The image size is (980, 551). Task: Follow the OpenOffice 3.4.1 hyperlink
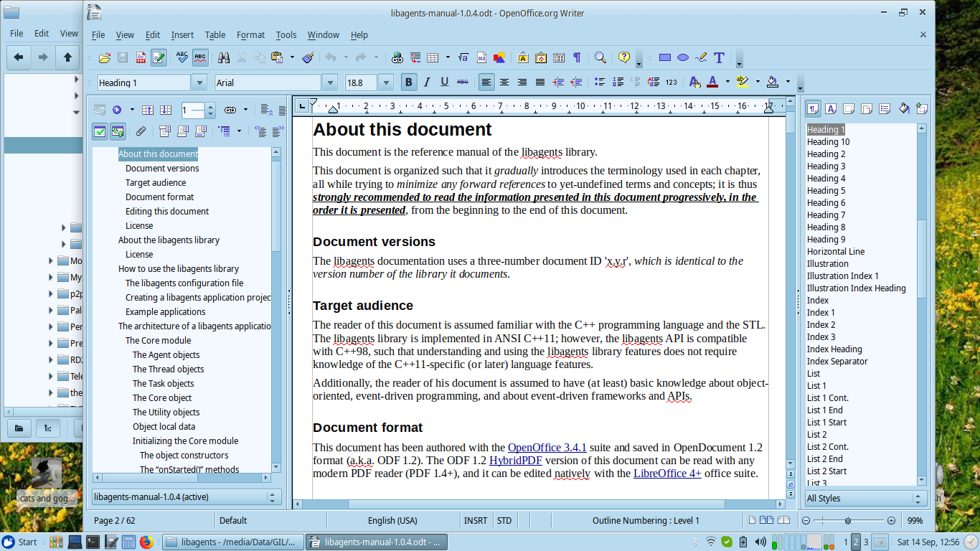pos(547,447)
